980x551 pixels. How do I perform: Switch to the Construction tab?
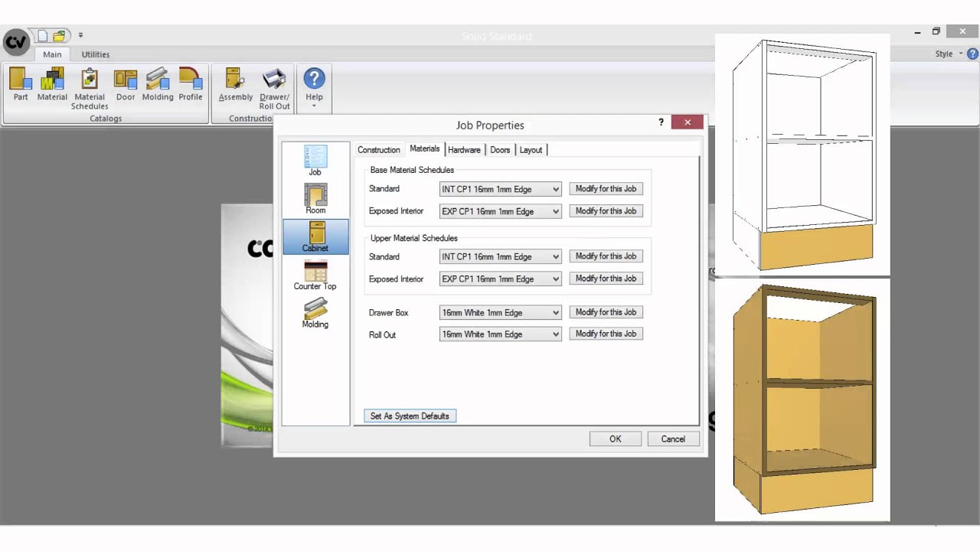[x=379, y=150]
